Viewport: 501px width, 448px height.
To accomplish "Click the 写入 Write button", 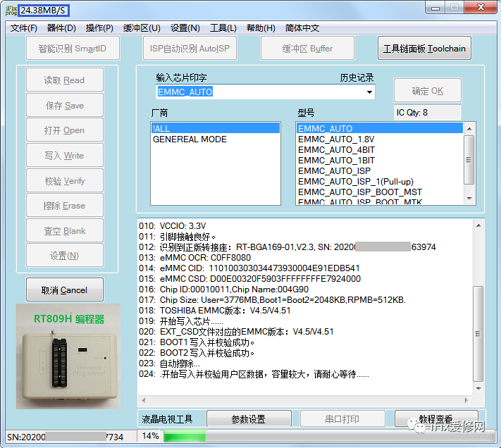I will tap(65, 155).
